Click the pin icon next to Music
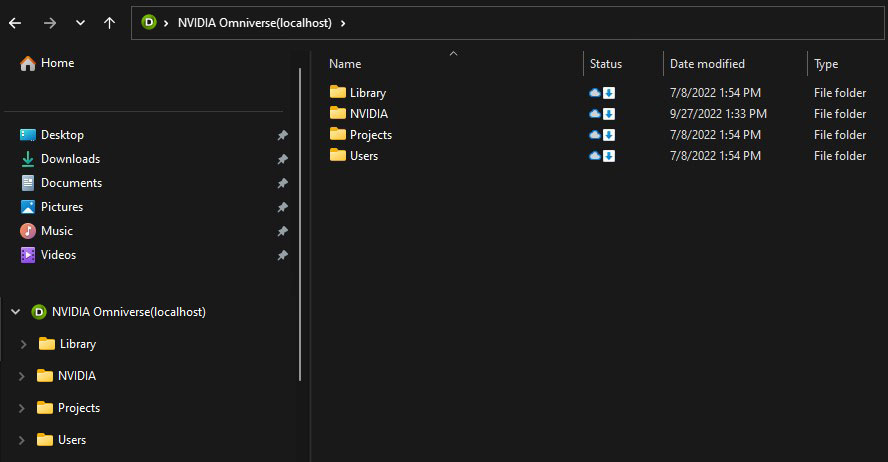This screenshot has width=888, height=462. (x=282, y=232)
